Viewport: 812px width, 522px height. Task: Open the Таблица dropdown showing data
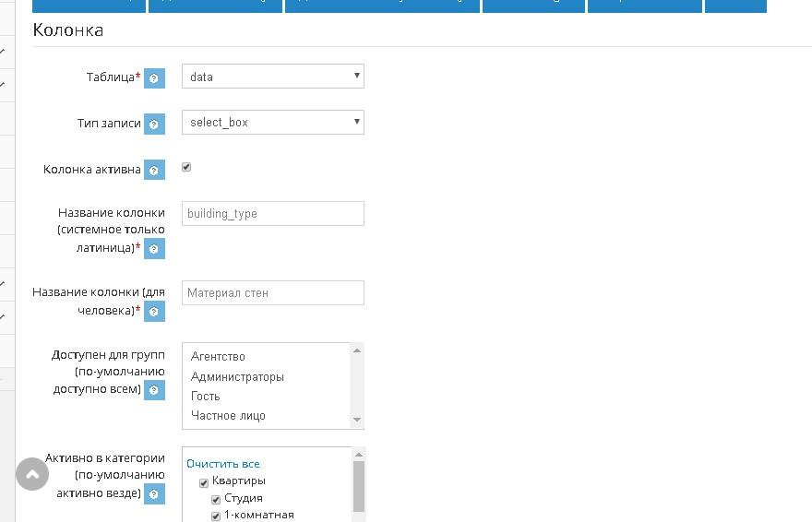273,77
